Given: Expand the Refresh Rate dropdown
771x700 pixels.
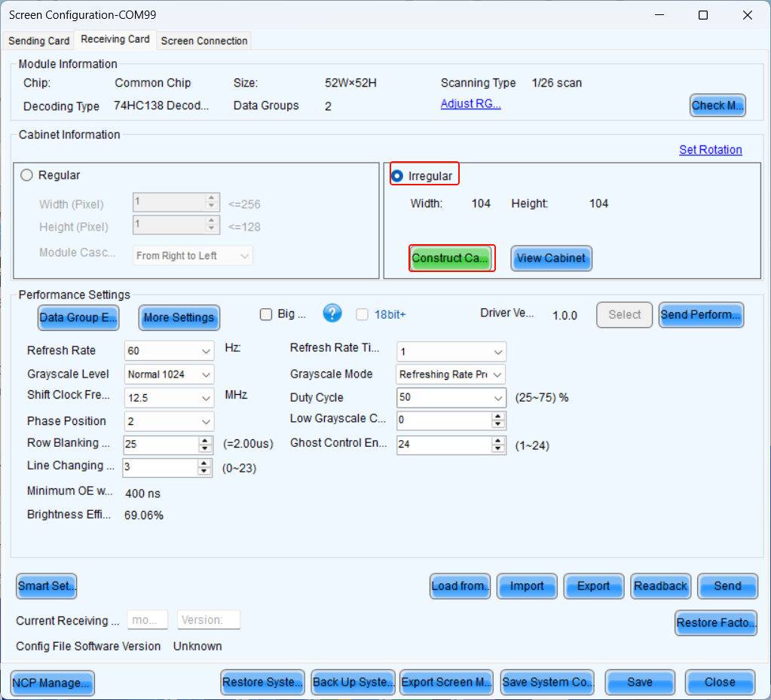Looking at the screenshot, I should 207,351.
